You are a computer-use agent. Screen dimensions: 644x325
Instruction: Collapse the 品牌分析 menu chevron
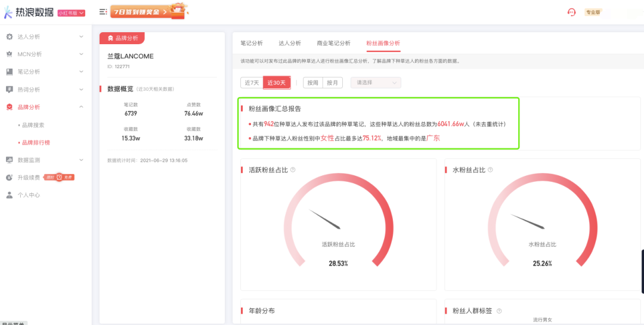[x=81, y=107]
